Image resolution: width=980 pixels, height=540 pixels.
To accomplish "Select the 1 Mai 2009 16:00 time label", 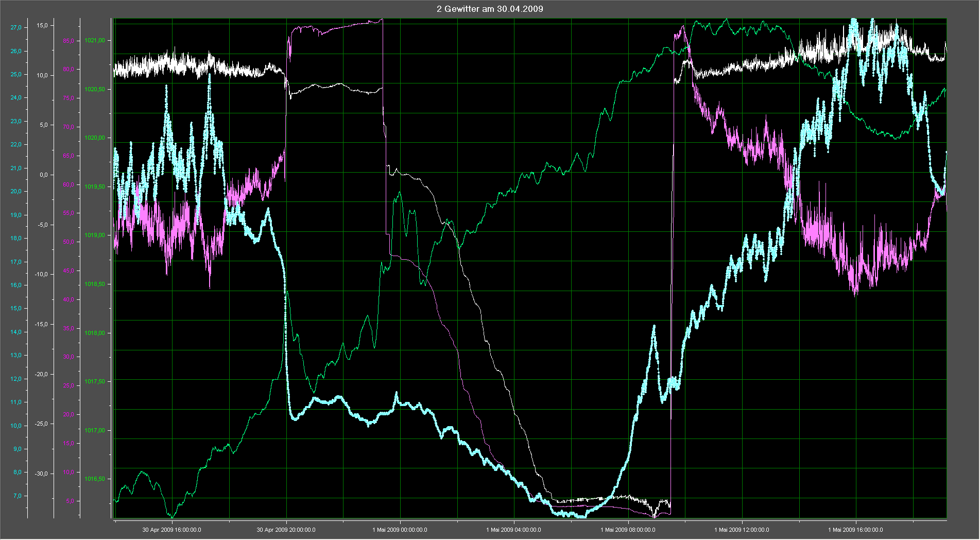I will click(855, 530).
